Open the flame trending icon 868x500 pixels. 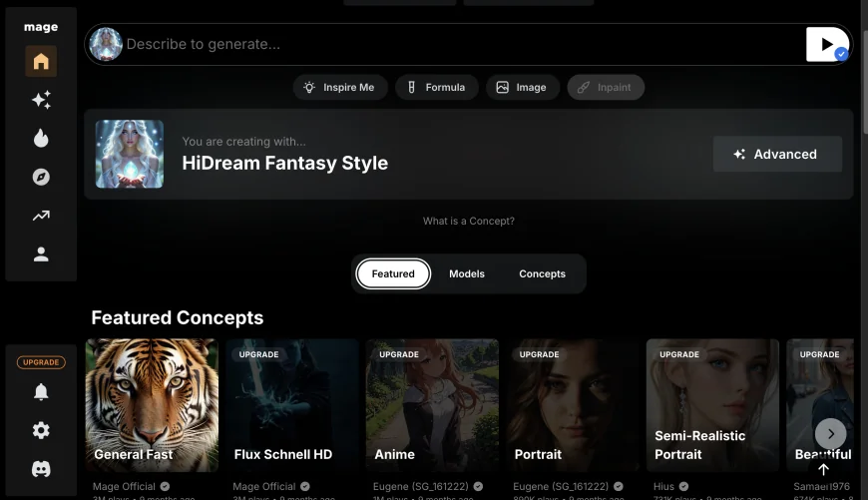[x=41, y=139]
